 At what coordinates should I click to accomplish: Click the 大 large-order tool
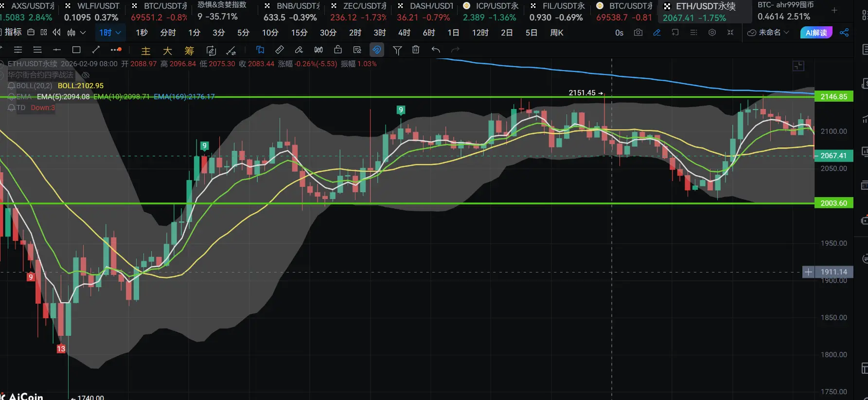[x=167, y=51]
